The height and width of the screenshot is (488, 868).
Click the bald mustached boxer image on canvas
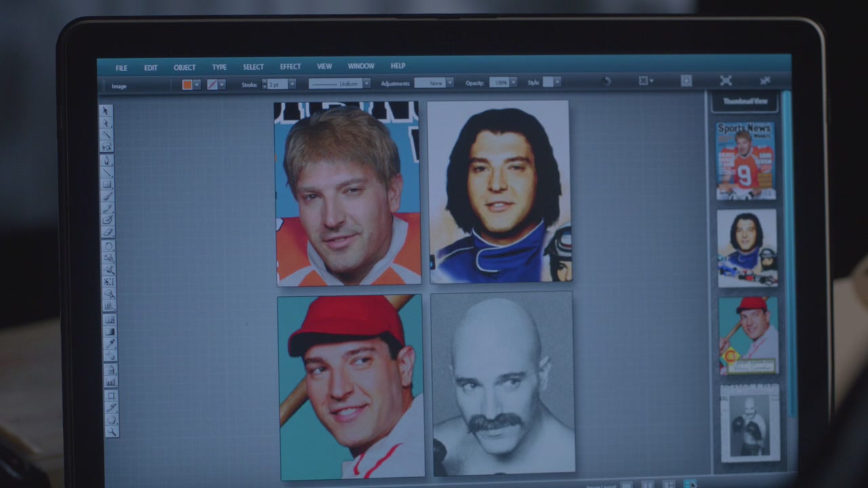click(502, 384)
